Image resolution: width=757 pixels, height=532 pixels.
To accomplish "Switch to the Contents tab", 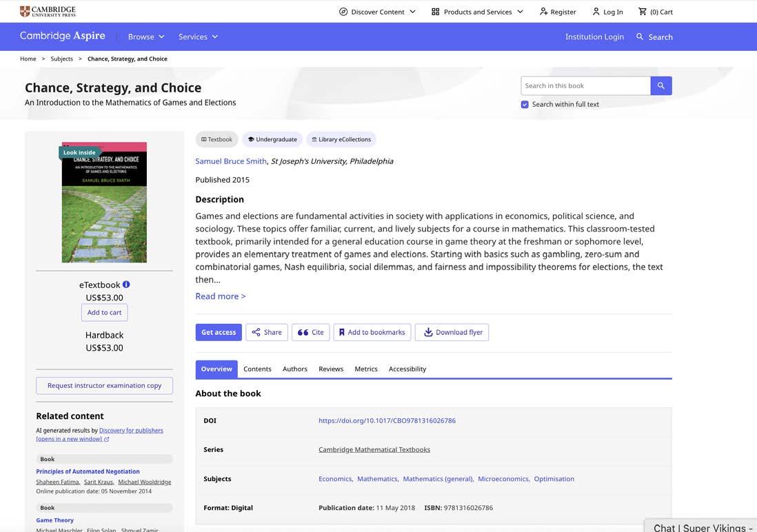I will pos(257,369).
